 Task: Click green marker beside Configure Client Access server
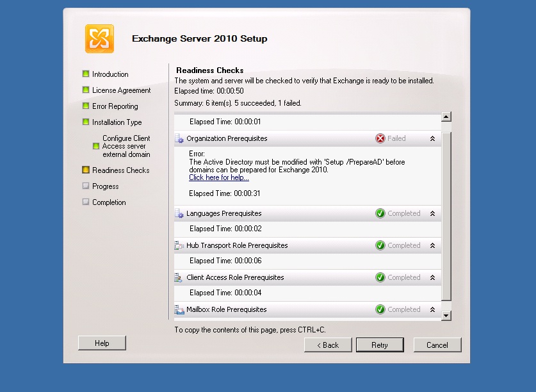(x=96, y=146)
